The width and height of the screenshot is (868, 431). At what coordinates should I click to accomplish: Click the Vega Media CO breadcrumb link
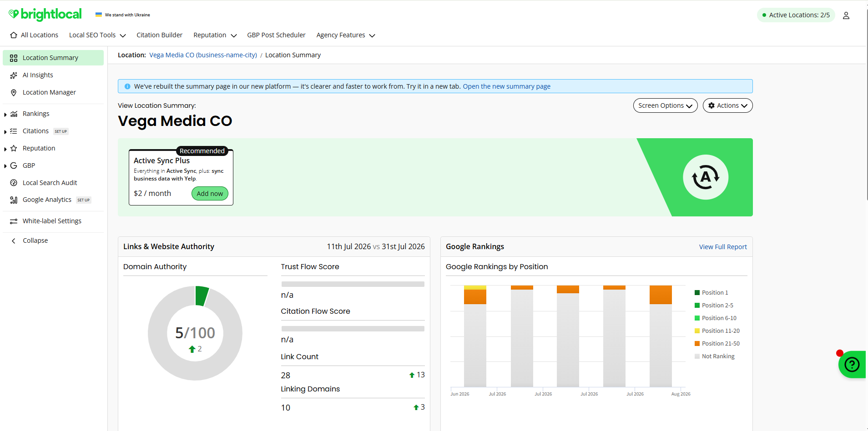203,55
